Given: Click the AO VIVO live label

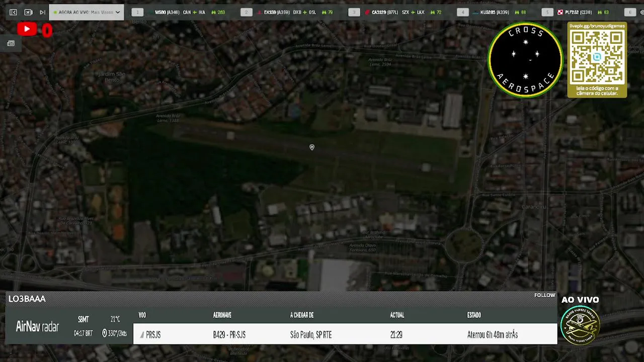Looking at the screenshot, I should coord(580,300).
